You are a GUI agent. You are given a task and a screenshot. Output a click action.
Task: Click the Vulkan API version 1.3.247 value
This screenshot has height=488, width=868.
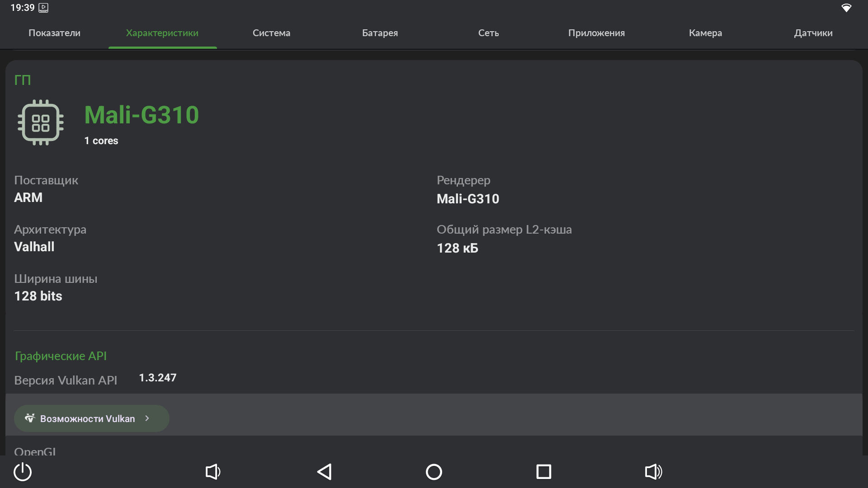tap(157, 378)
